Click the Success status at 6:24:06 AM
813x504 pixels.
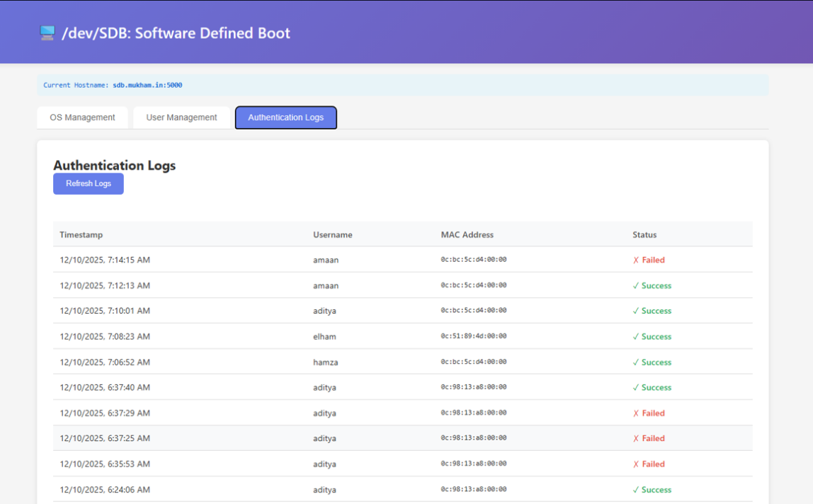tap(652, 490)
